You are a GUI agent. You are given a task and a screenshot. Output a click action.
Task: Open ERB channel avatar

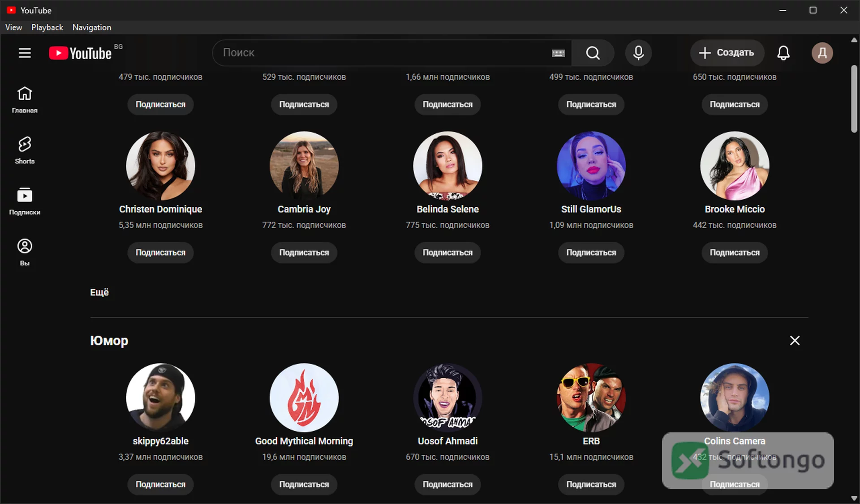[591, 397]
